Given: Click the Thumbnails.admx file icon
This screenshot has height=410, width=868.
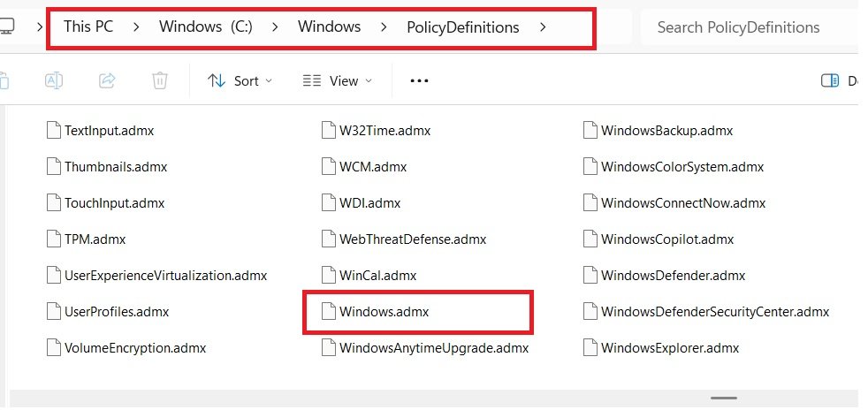Looking at the screenshot, I should pos(53,166).
